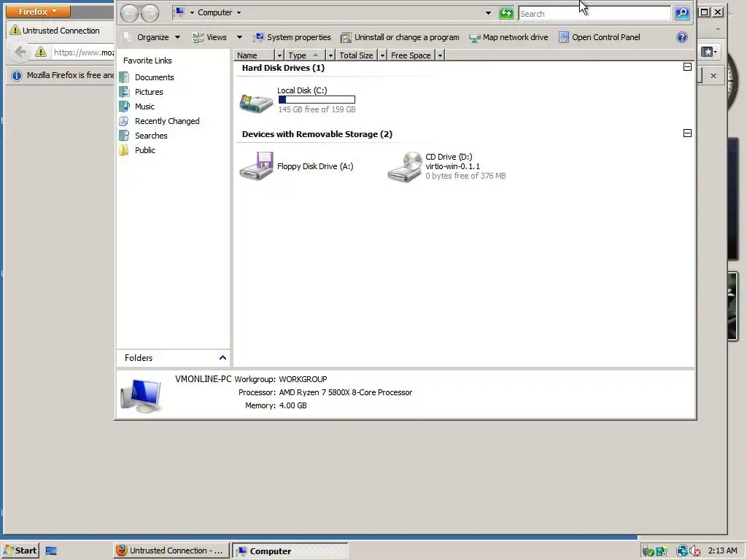Click the Views button
Viewport: 747px width, 560px height.
pos(210,37)
